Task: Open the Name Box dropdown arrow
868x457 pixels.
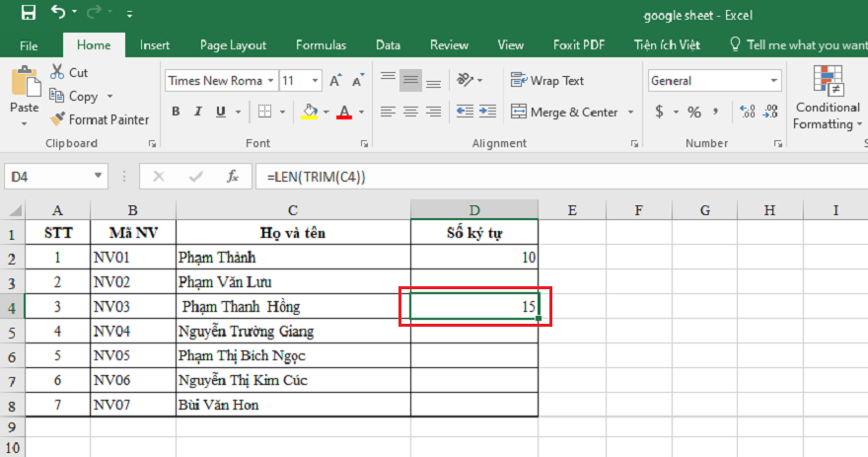Action: 98,177
